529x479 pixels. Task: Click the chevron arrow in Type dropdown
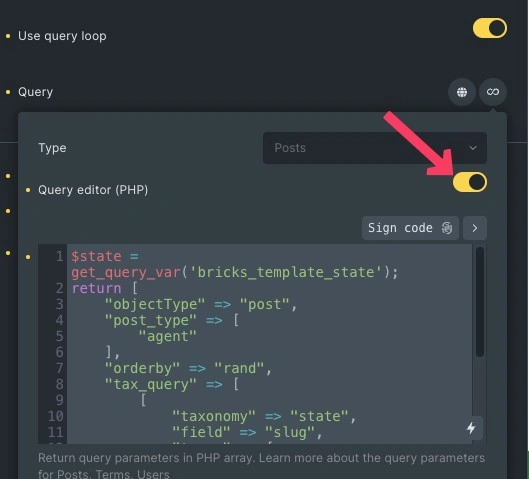473,148
